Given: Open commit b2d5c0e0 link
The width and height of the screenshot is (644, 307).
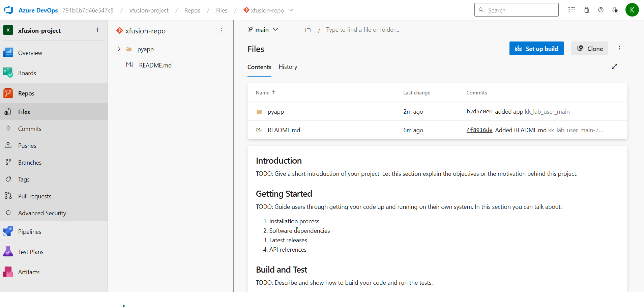Looking at the screenshot, I should click(x=479, y=112).
